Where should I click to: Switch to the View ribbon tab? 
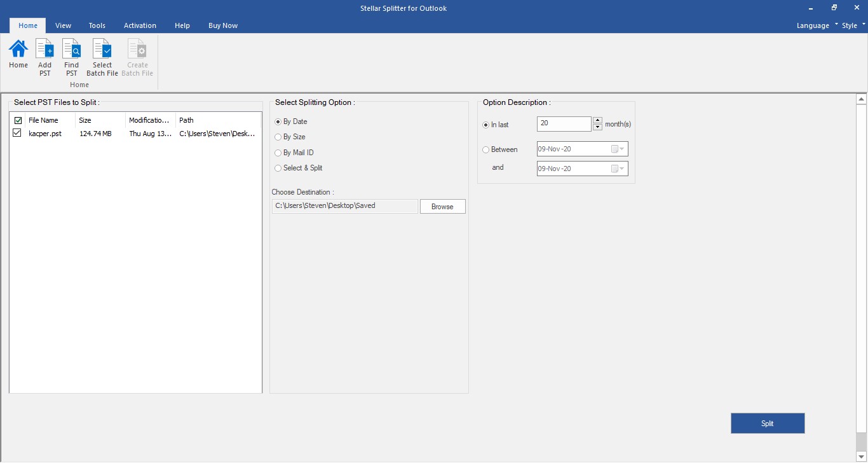63,25
